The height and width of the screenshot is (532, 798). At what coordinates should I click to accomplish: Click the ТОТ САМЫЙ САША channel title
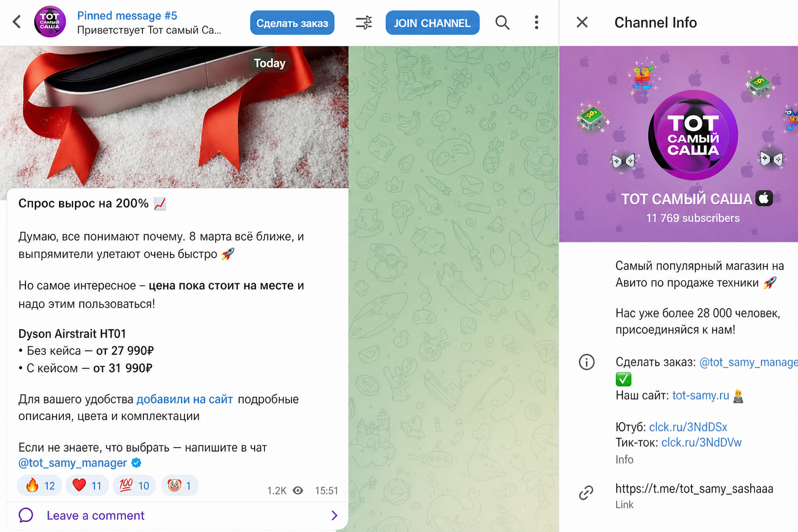pyautogui.click(x=687, y=199)
